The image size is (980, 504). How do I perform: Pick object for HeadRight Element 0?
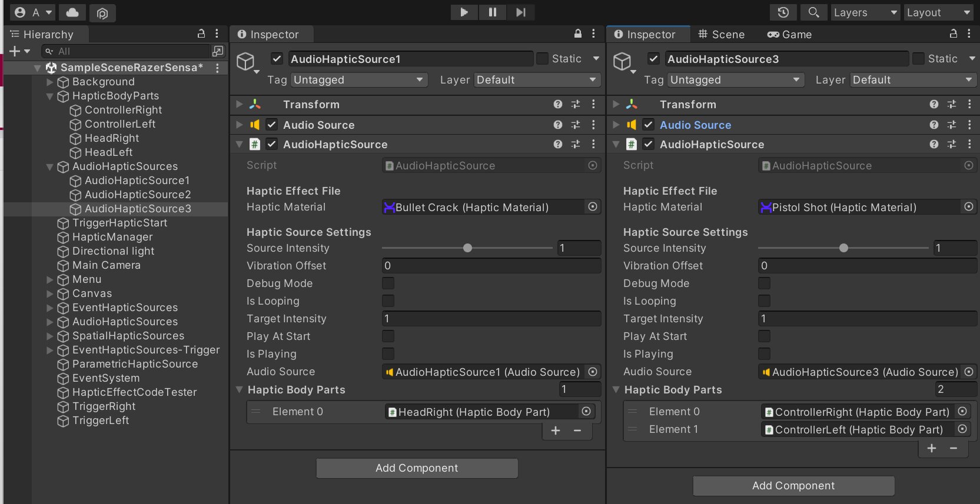586,412
